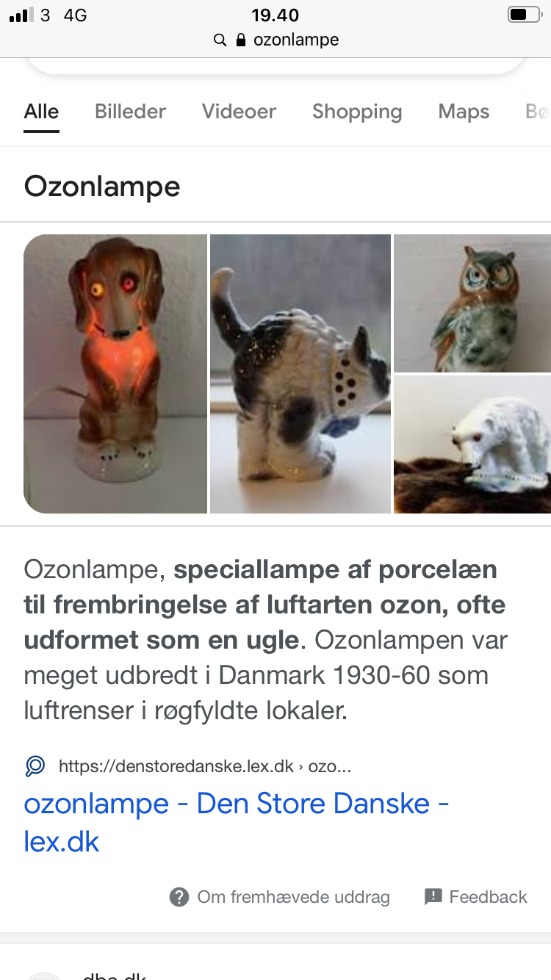Tap the denstoredanske.lex.dk URL breadcrumb

coord(205,767)
